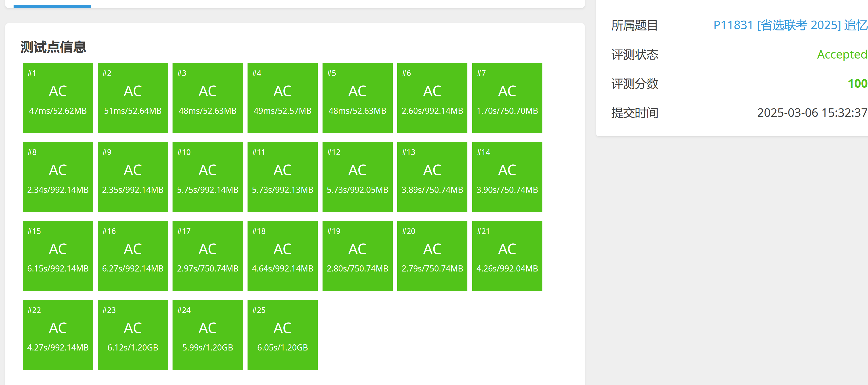Click the score value 100
This screenshot has width=868, height=385.
857,83
